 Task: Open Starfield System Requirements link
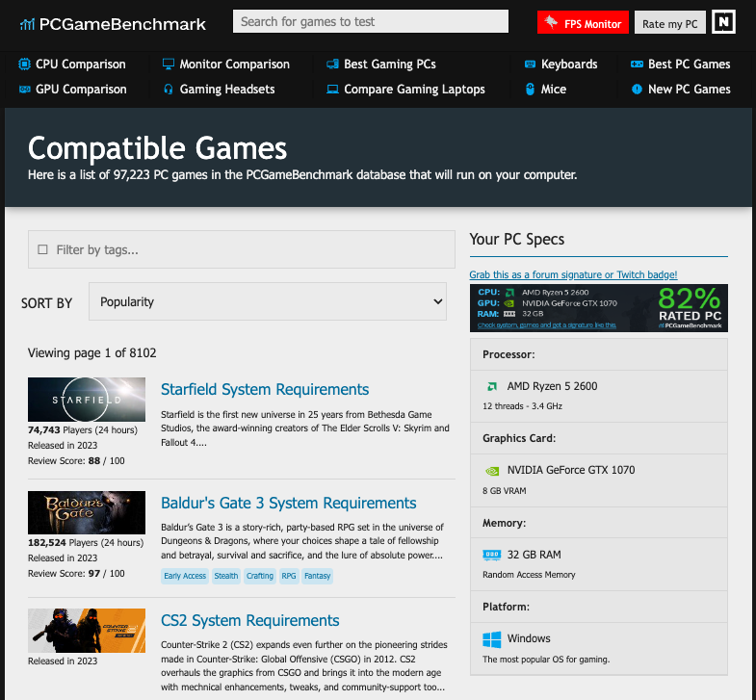click(x=265, y=390)
